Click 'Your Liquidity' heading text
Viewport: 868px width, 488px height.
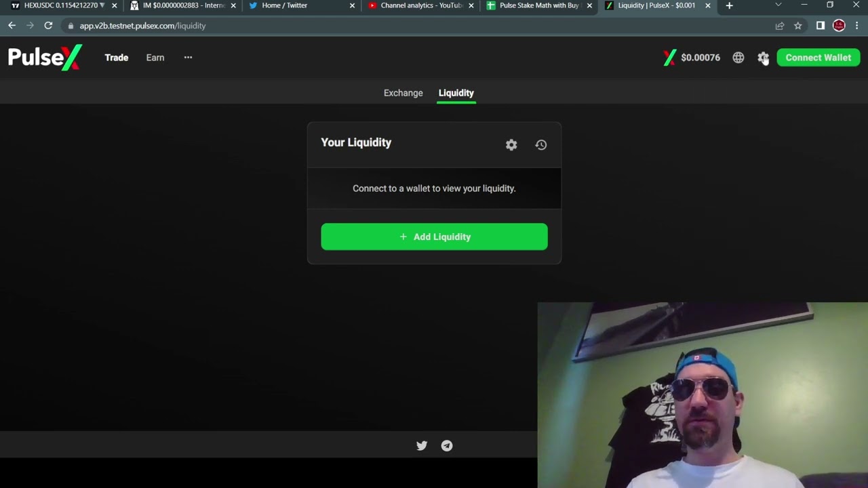pyautogui.click(x=356, y=142)
